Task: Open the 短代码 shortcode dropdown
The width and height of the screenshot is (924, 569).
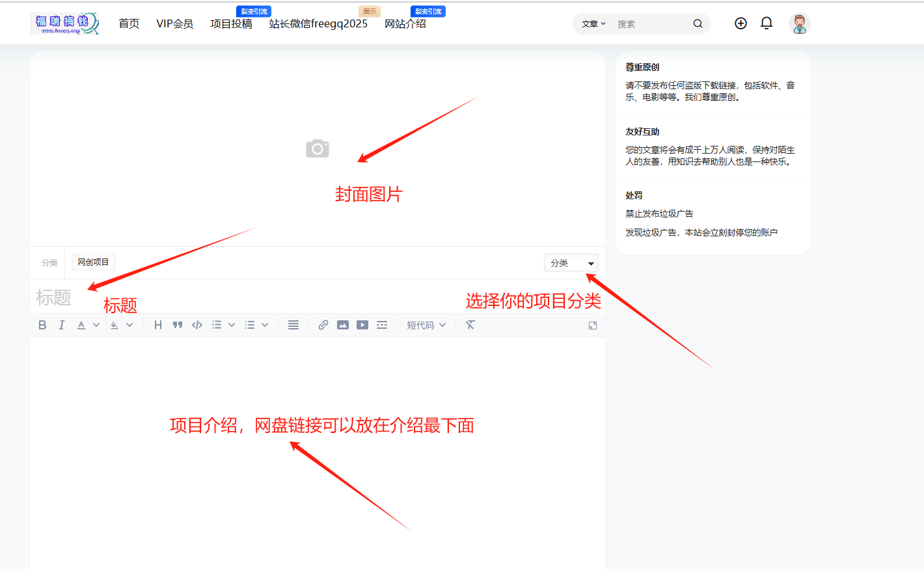Action: [x=426, y=325]
